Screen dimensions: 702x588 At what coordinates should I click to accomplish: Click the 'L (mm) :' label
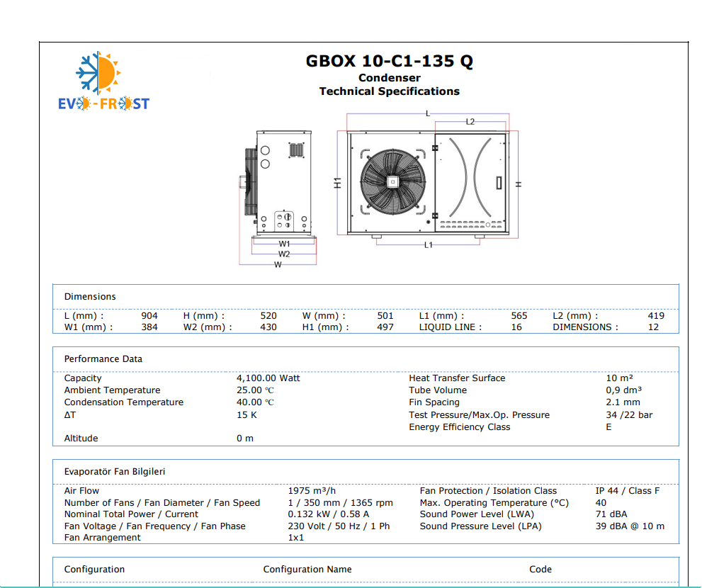coord(84,316)
